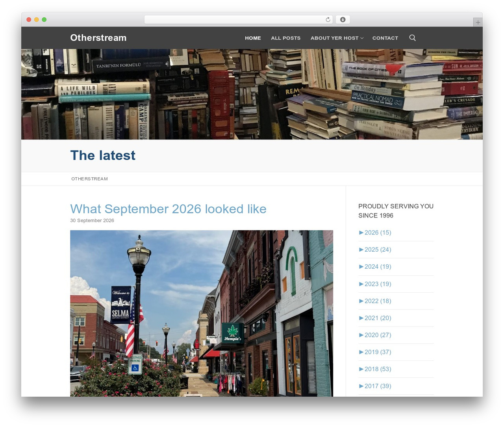Click the Otherstream site title
Screen dimensions: 504x427
[x=98, y=38]
